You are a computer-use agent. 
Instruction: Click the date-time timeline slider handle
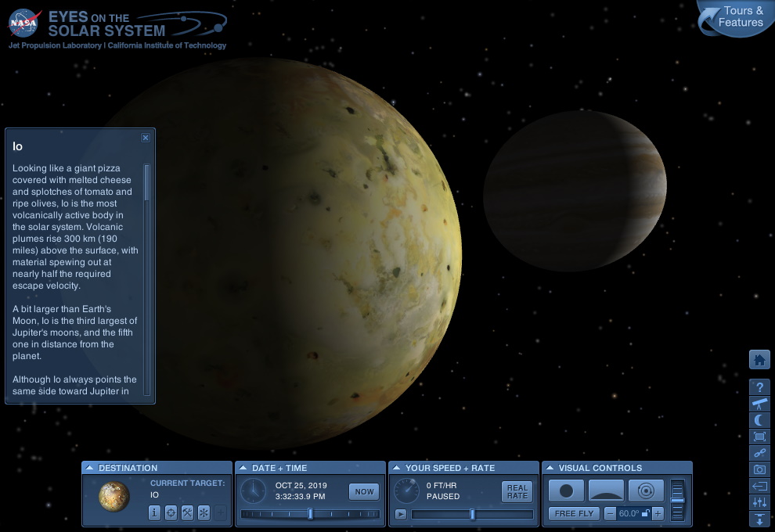coord(311,514)
